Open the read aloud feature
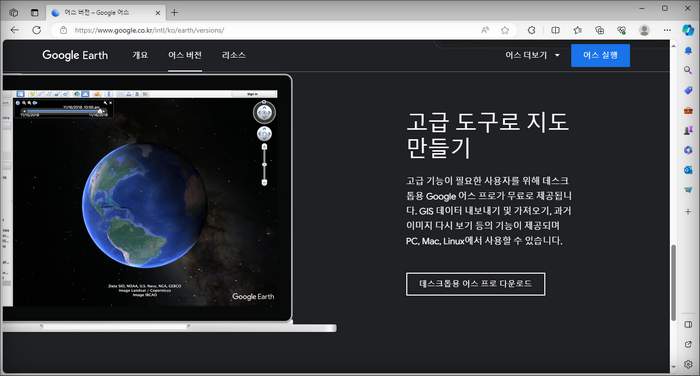 coord(485,30)
